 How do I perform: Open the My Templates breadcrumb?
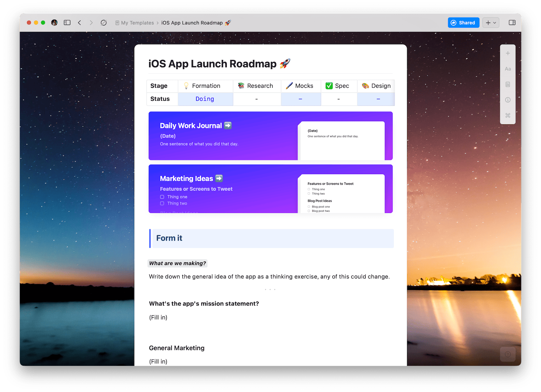coord(135,23)
